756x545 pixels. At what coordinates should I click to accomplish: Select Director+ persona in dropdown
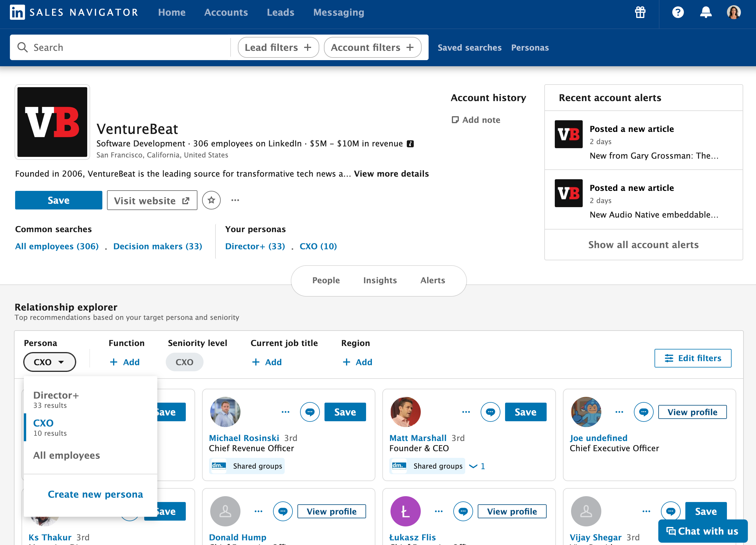pos(90,400)
